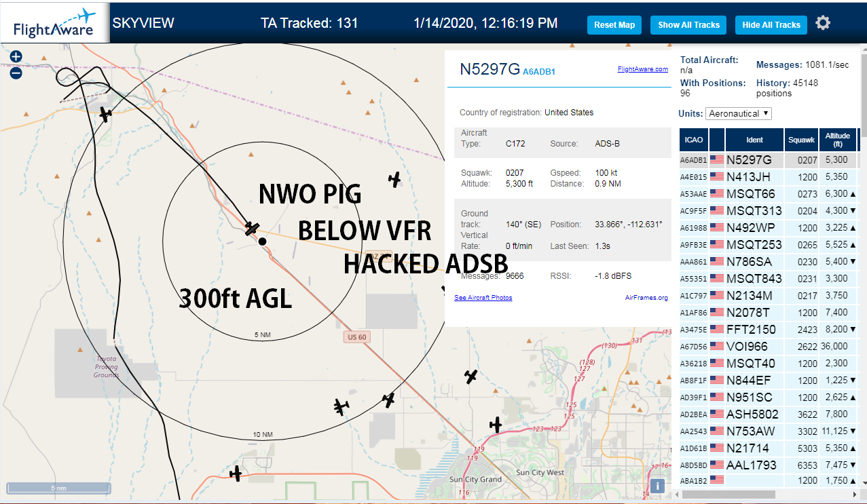Select the aircraft icon just east of US 60 shield
This screenshot has width=867, height=504.
[471, 376]
